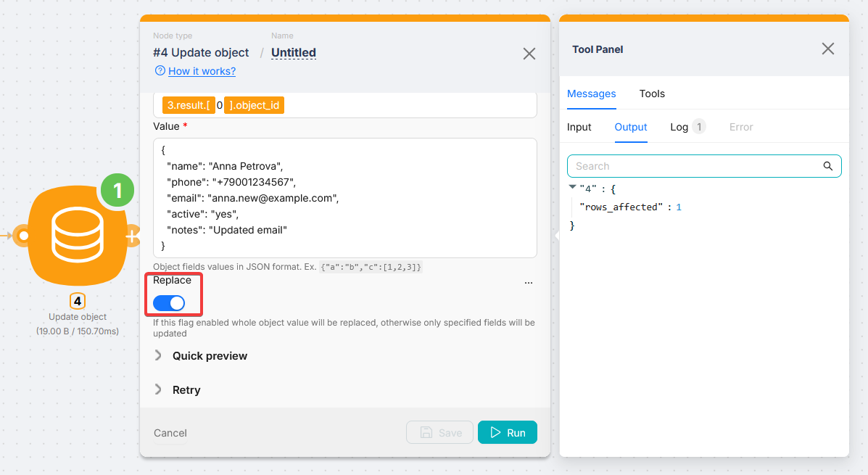Click the Update object database node icon
This screenshot has height=475, width=868.
tap(77, 236)
